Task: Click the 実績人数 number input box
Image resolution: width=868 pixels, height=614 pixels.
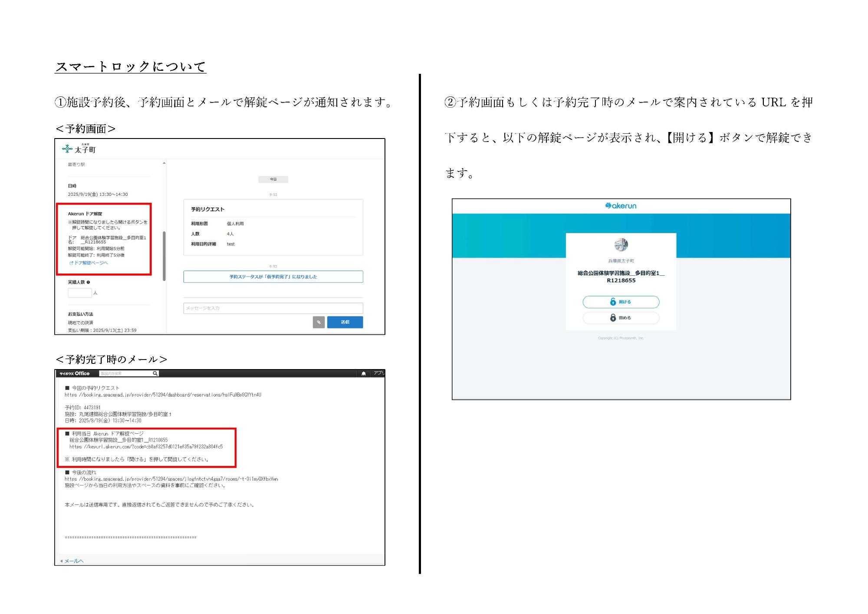Action: tap(80, 293)
